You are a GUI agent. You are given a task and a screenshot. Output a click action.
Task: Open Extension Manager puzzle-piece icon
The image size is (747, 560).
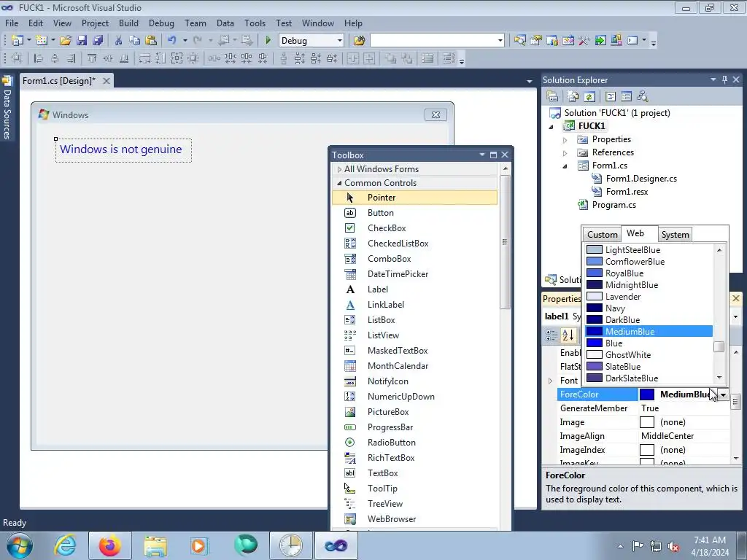pos(616,41)
